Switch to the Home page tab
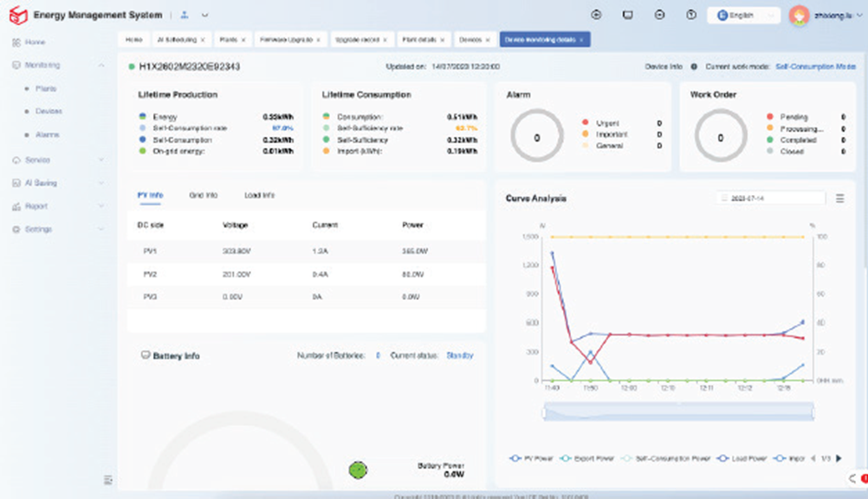Viewport: 868px width, 499px height. click(133, 40)
